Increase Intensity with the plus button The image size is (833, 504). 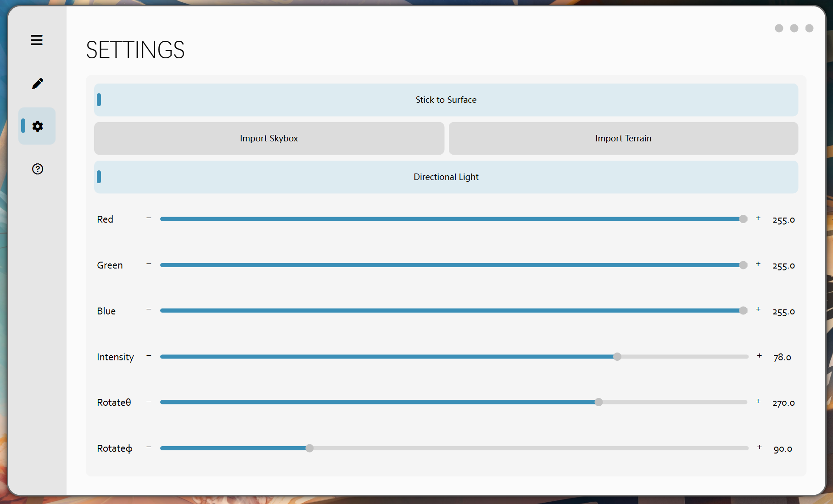[760, 356]
